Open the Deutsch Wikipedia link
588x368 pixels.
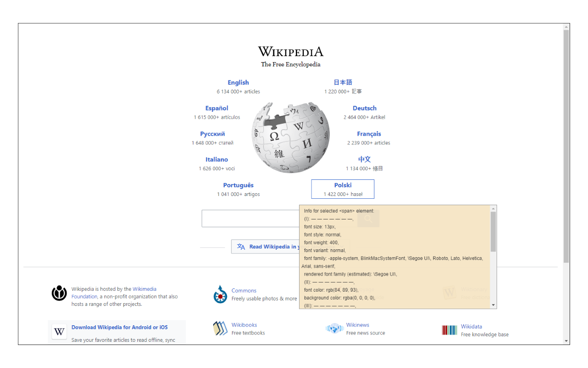(x=364, y=108)
